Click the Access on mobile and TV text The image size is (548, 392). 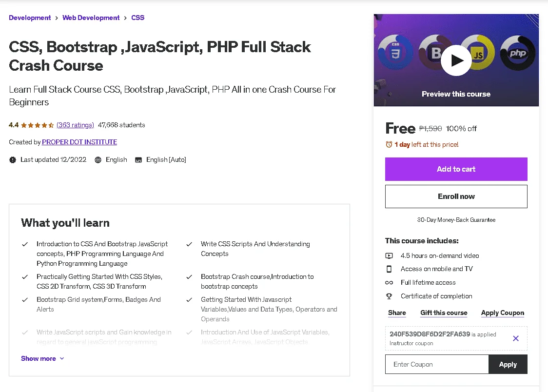[436, 269]
